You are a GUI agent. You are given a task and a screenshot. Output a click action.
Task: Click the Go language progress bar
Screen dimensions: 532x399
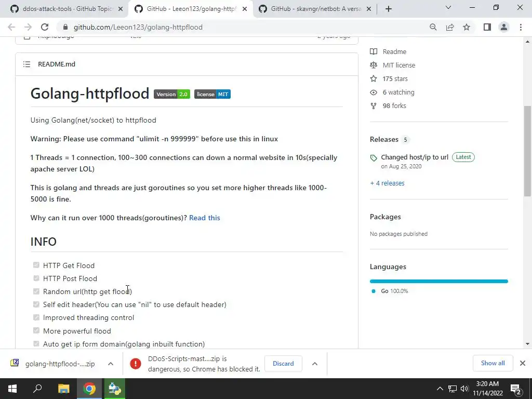point(438,281)
